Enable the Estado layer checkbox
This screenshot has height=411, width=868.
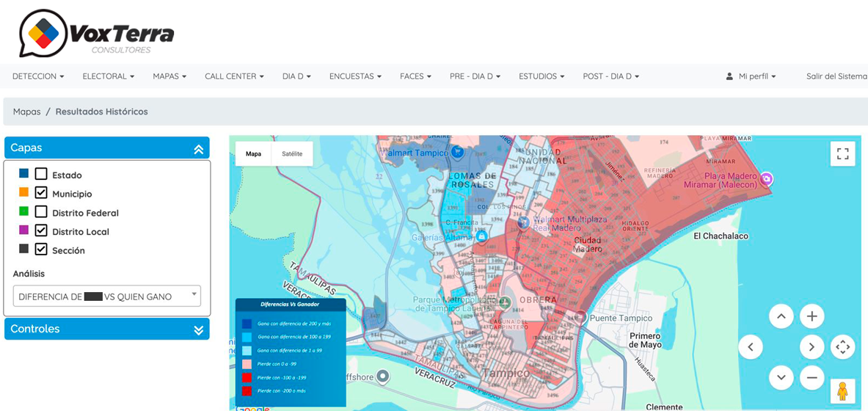click(41, 174)
